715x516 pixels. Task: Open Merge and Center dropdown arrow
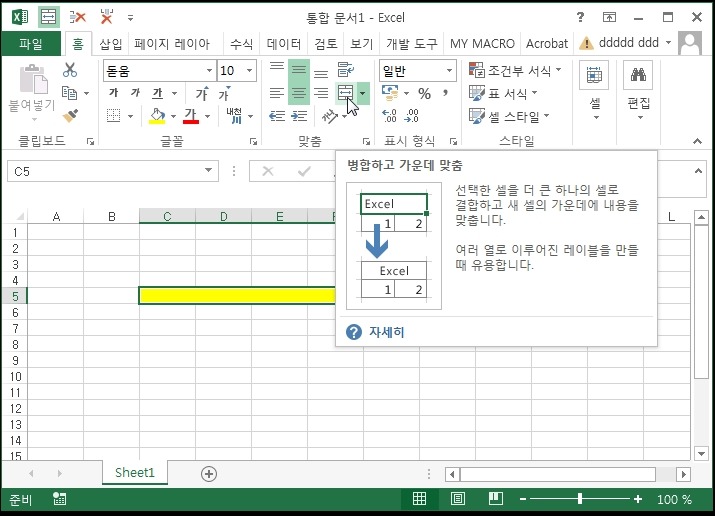(363, 93)
